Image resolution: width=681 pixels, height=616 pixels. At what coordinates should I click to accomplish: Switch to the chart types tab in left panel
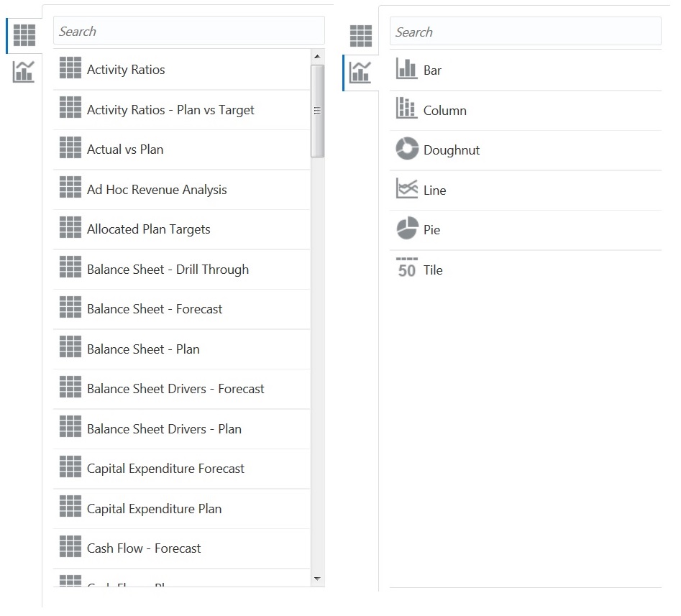(x=24, y=72)
